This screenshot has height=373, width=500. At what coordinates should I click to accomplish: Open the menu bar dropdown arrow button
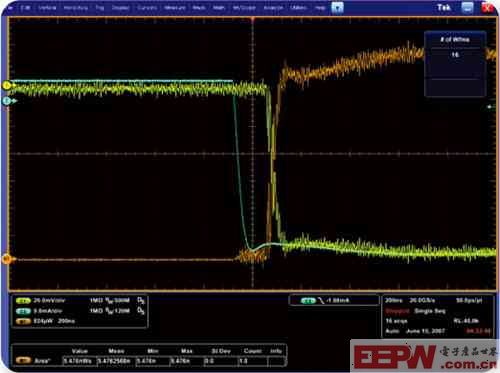(x=337, y=7)
